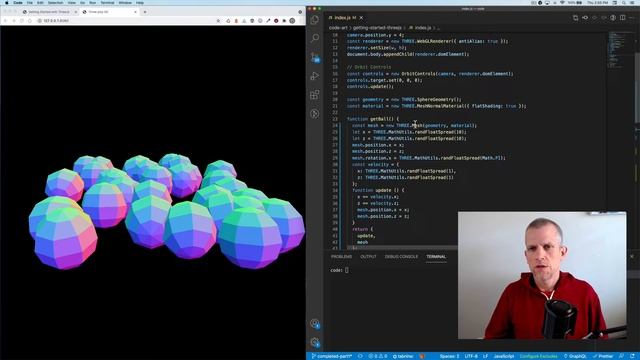Open the Explorer view in VS Code activity bar
The height and width of the screenshot is (360, 640).
[x=315, y=20]
